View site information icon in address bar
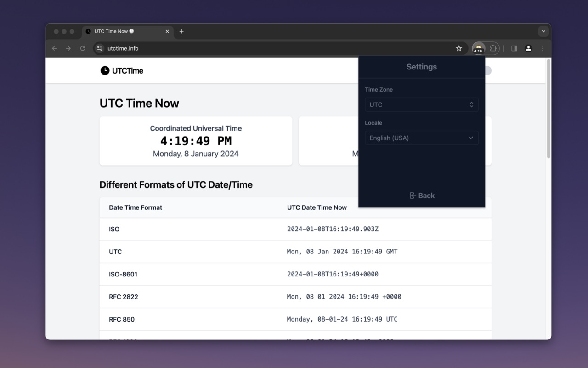 [100, 48]
